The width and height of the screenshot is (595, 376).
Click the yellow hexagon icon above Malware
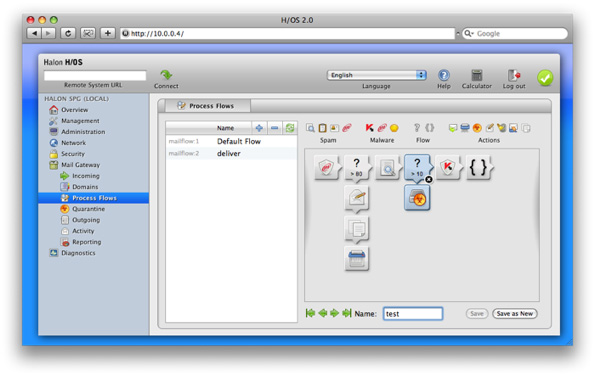[x=394, y=128]
